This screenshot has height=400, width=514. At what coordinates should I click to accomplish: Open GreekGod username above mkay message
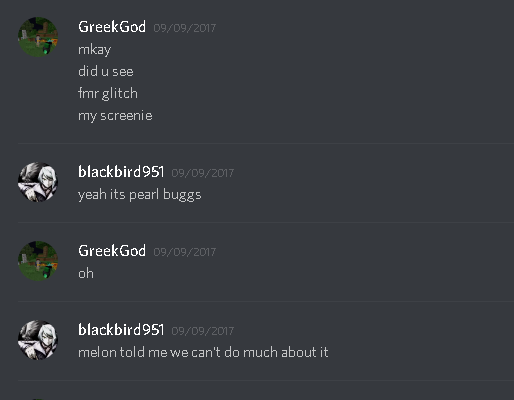tap(112, 27)
